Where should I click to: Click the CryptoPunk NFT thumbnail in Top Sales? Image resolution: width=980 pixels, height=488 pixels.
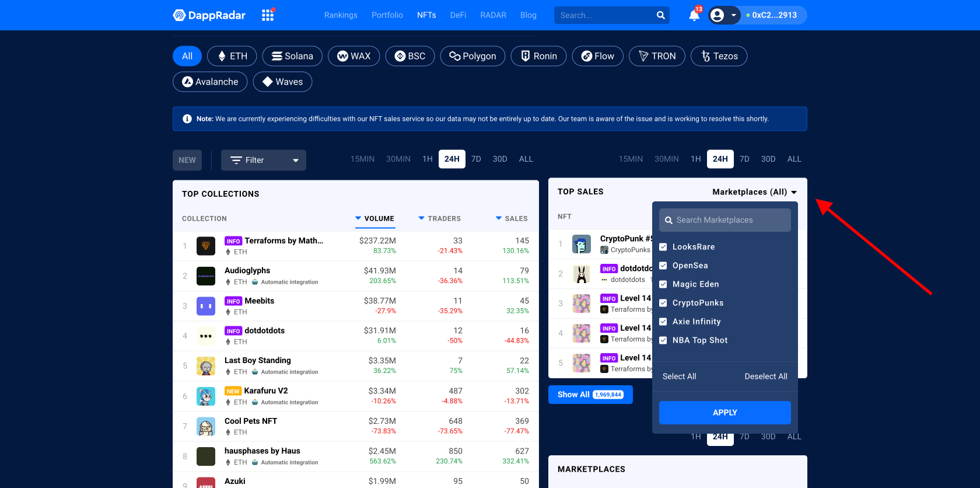point(582,244)
